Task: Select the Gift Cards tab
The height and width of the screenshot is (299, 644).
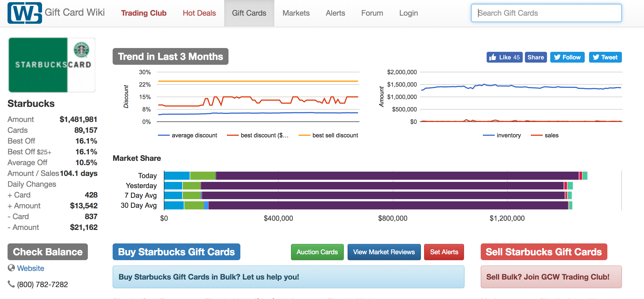Action: tap(249, 13)
